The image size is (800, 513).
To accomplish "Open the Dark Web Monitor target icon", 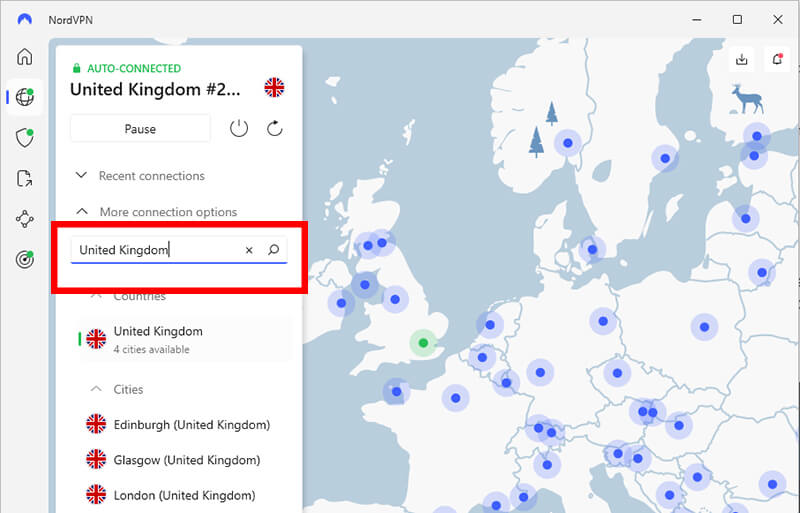I will [x=24, y=259].
